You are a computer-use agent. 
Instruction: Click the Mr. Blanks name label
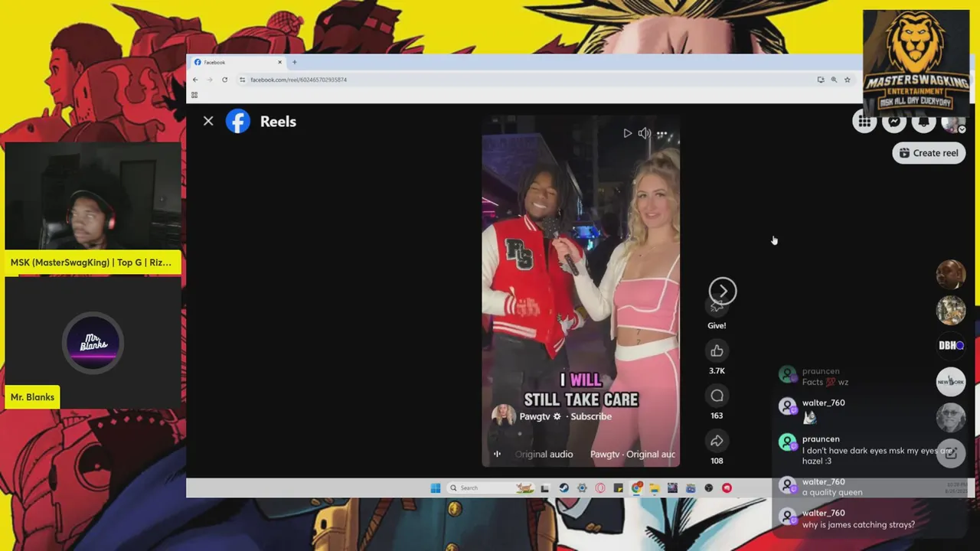[32, 397]
